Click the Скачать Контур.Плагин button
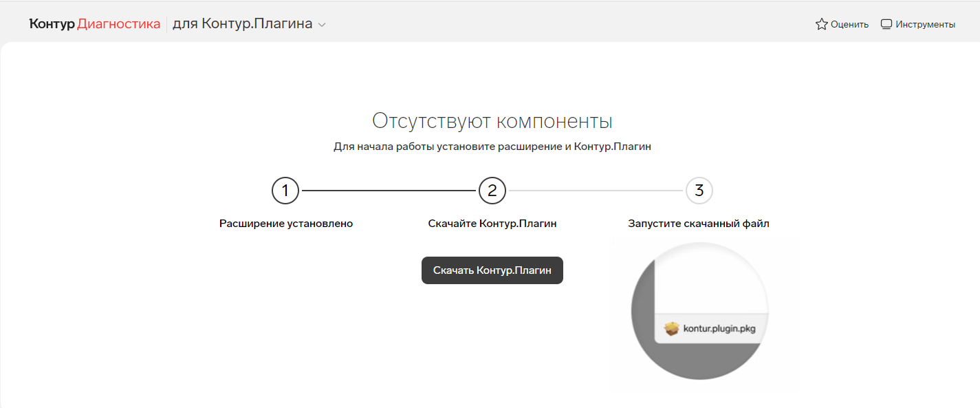This screenshot has height=408, width=980. click(x=492, y=270)
